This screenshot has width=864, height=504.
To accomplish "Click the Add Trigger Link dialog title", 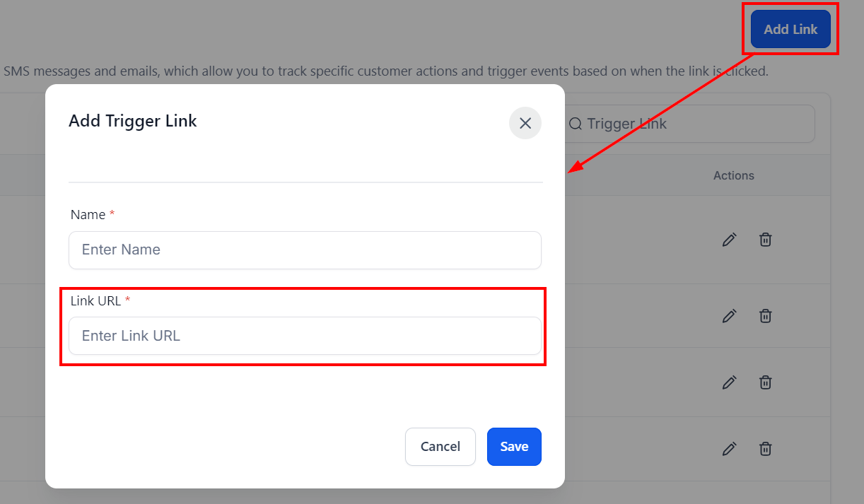I will (133, 121).
